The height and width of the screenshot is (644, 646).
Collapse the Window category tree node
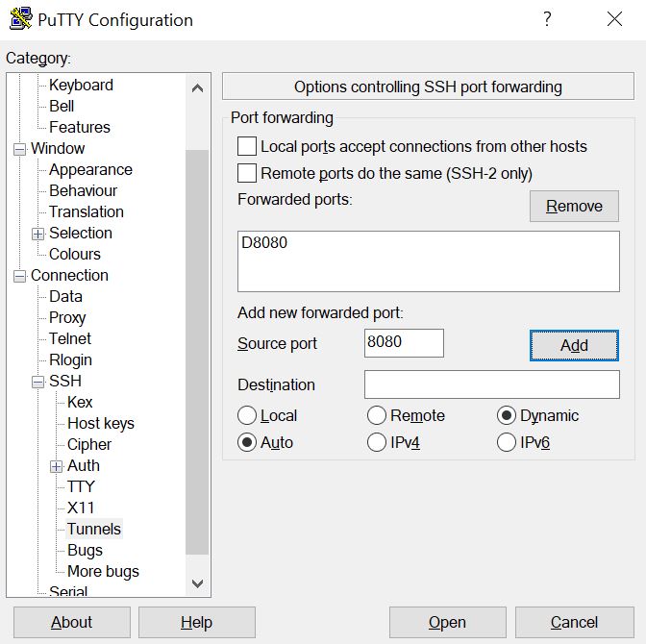click(x=19, y=149)
